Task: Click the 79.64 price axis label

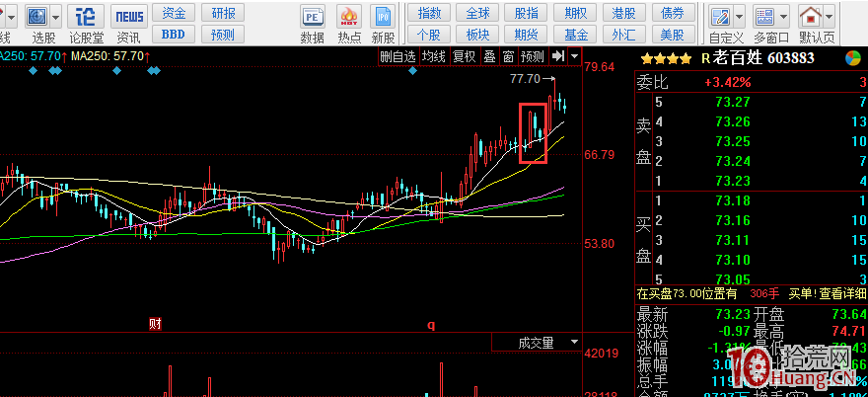Action: tap(600, 67)
